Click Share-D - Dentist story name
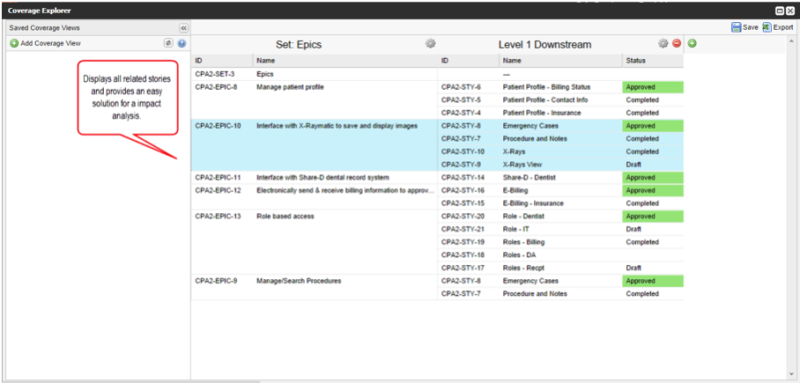 pos(529,177)
